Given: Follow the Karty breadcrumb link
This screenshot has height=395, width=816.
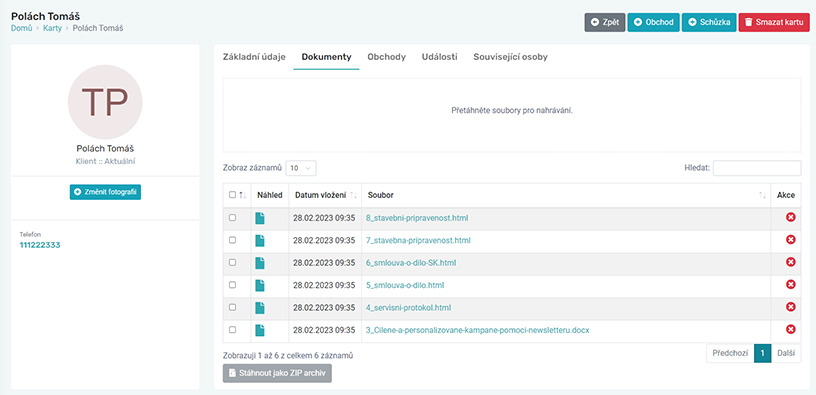Looking at the screenshot, I should tap(52, 28).
